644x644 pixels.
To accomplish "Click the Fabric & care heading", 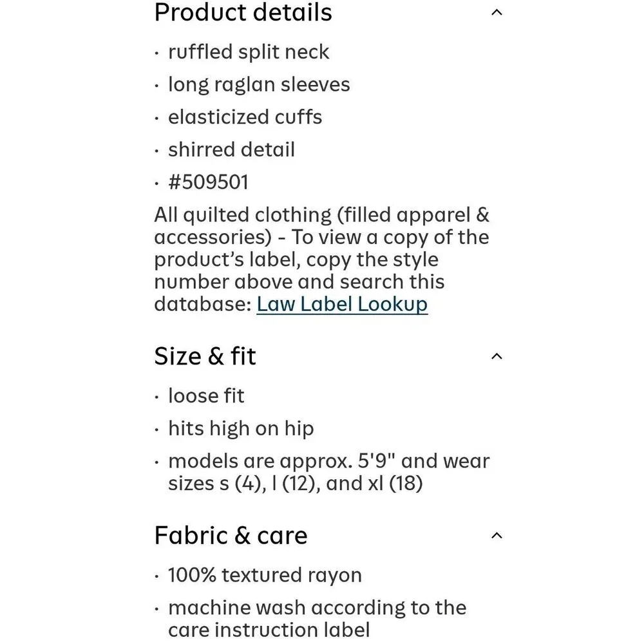I will [231, 535].
